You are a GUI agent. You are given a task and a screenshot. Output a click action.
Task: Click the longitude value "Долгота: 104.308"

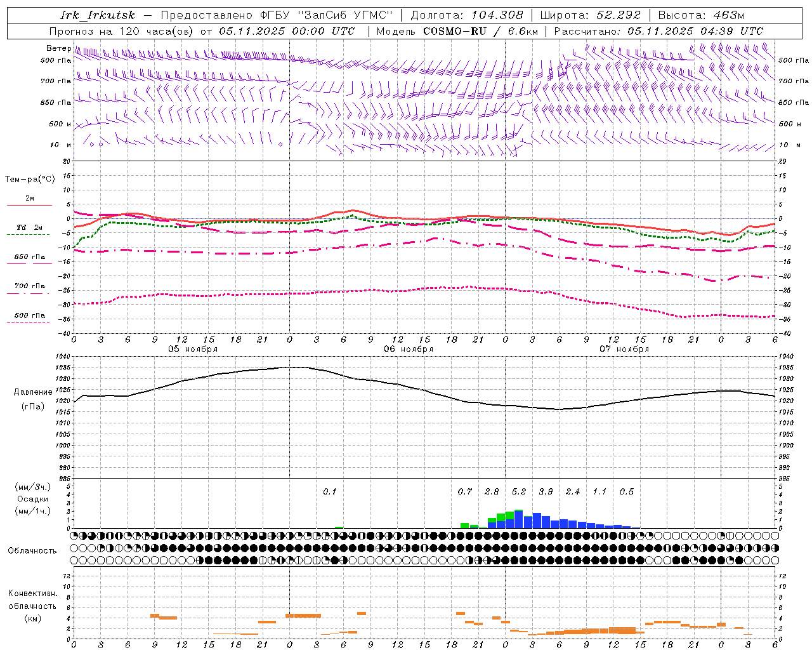pyautogui.click(x=467, y=15)
